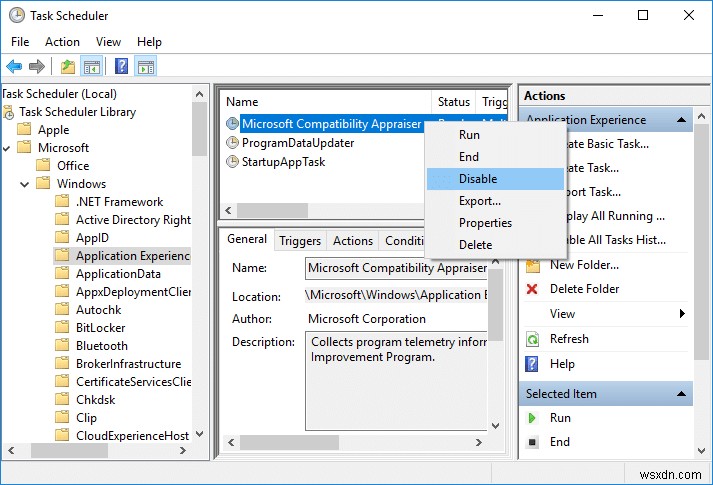The image size is (713, 485).
Task: Click the task list horizontal scrollbar
Action: (272, 210)
